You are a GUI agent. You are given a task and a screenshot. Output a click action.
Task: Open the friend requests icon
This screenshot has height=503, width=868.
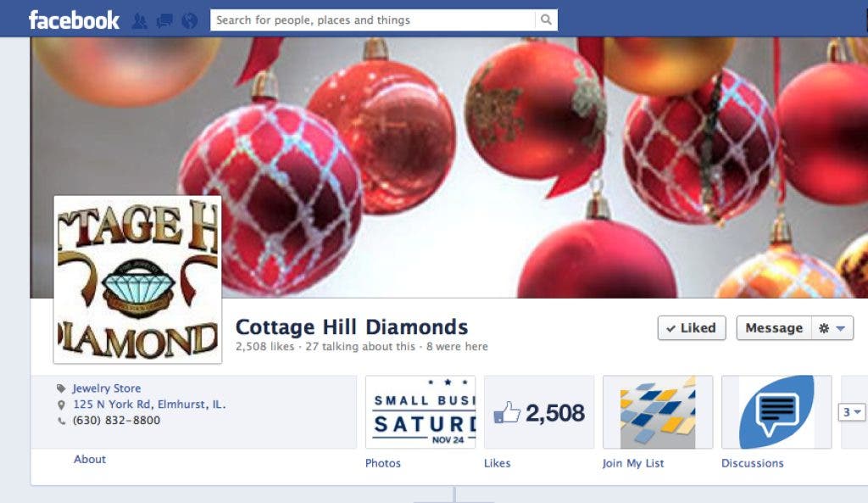pos(140,21)
